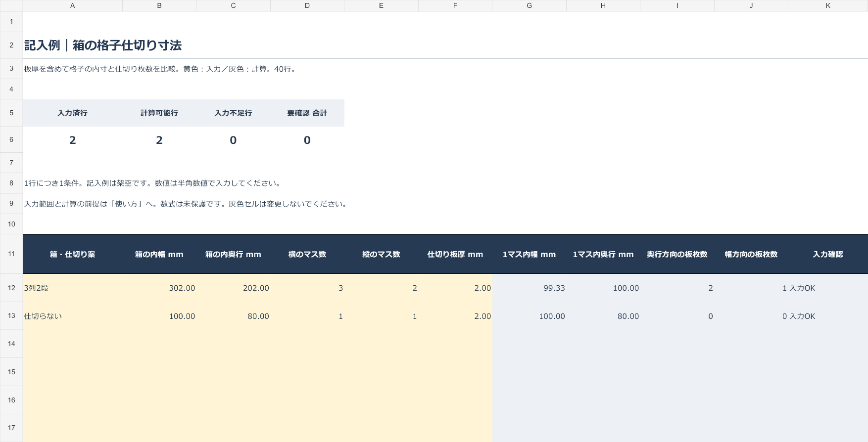Click the 302.00 box width value
This screenshot has width=868, height=442.
tap(182, 288)
